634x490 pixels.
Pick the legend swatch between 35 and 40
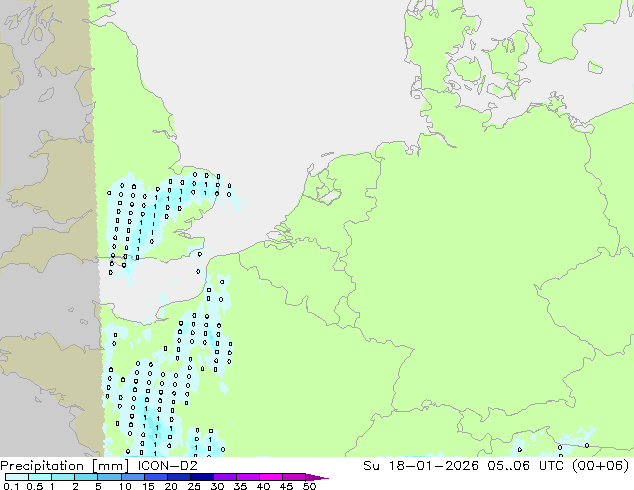coord(247,477)
